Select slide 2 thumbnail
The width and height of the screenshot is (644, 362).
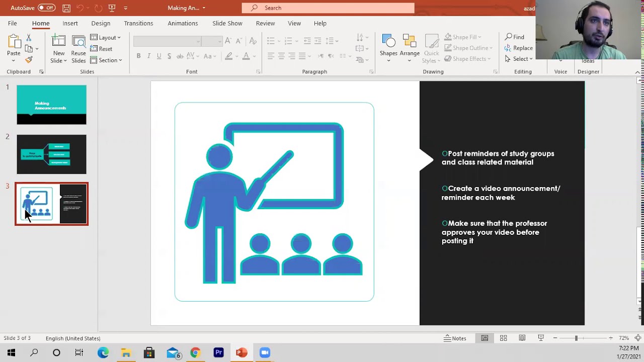pos(51,154)
